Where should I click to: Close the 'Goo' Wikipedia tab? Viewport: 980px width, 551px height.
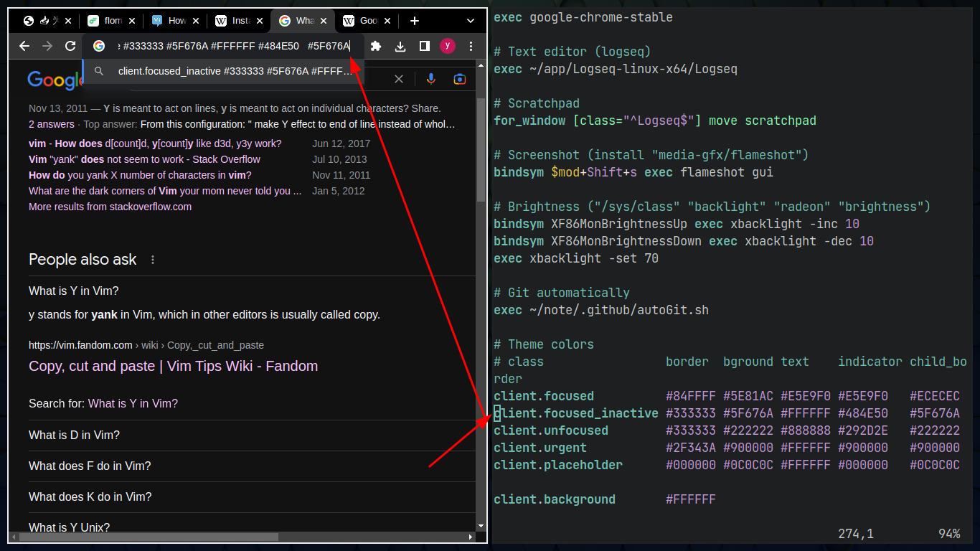(387, 21)
